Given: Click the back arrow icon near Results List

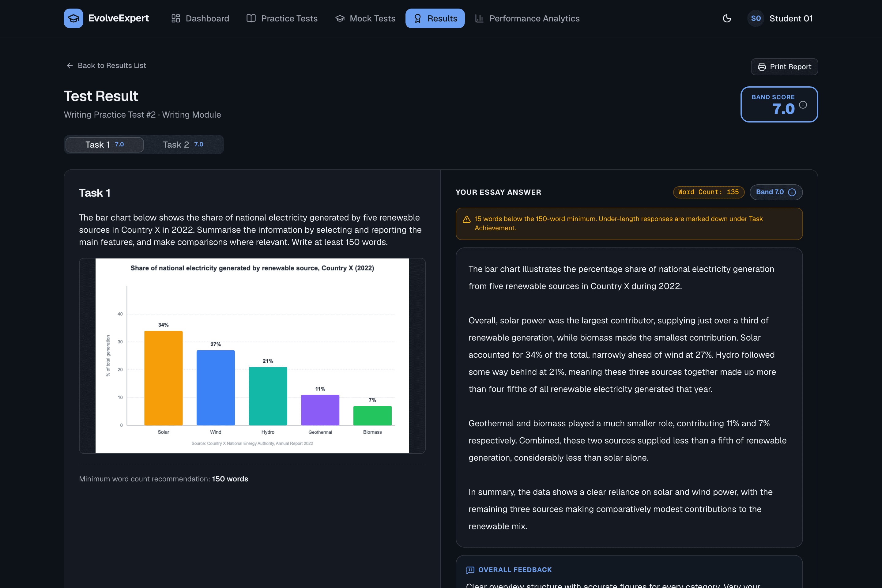Looking at the screenshot, I should [x=70, y=66].
